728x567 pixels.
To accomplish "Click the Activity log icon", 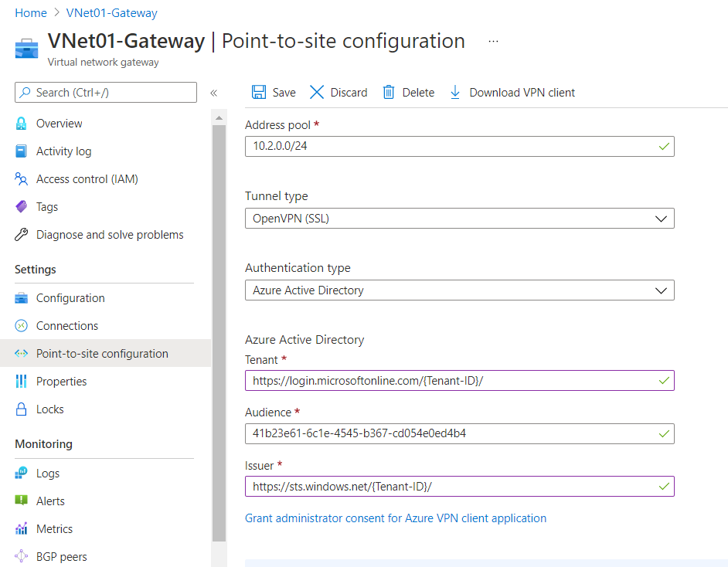I will click(x=22, y=151).
